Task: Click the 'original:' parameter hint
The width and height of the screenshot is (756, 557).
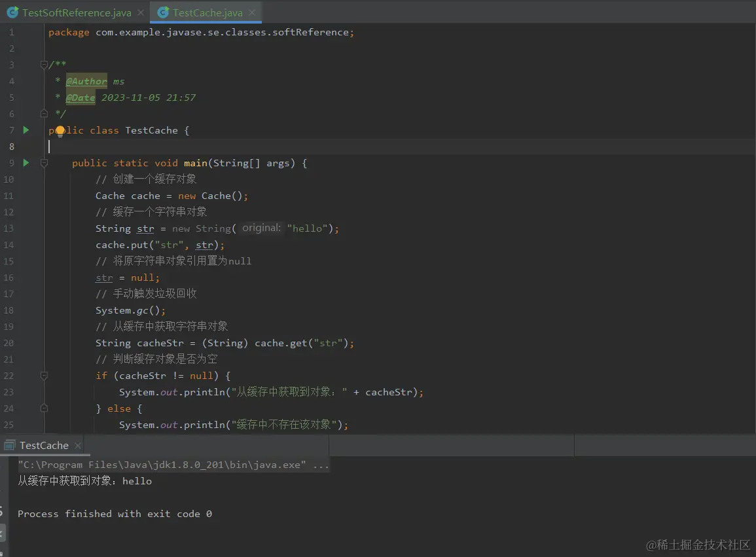Action: click(261, 228)
